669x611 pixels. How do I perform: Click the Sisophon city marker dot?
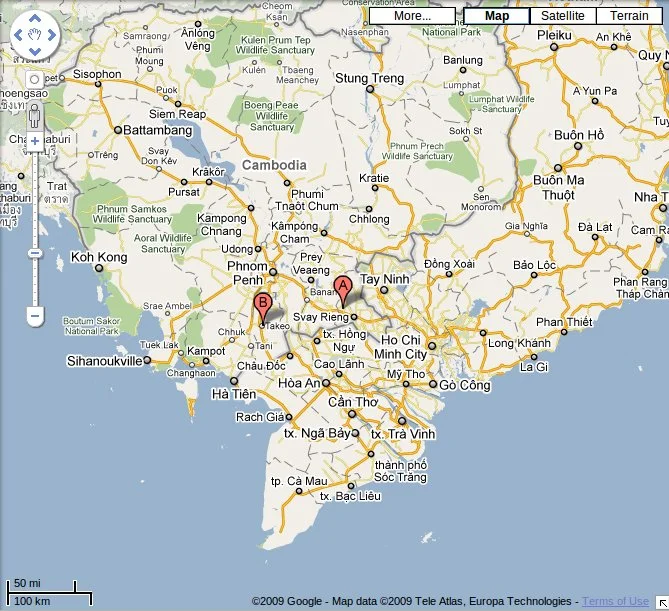click(x=98, y=84)
